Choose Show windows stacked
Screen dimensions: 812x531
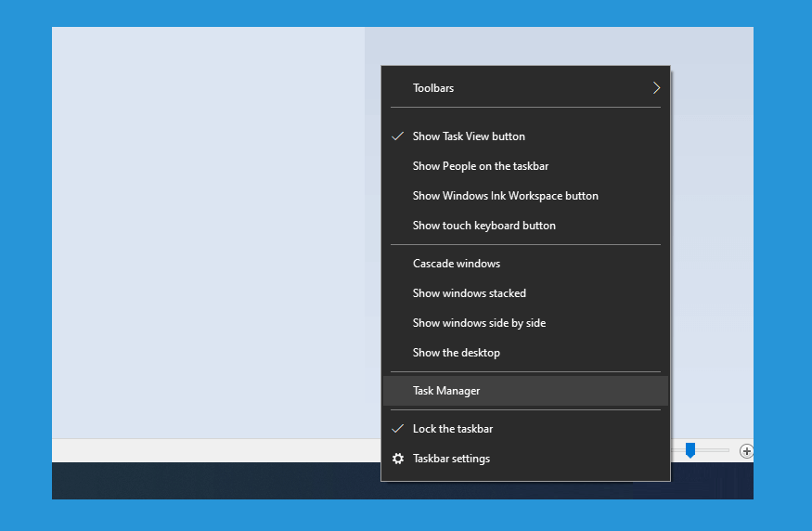(525, 293)
